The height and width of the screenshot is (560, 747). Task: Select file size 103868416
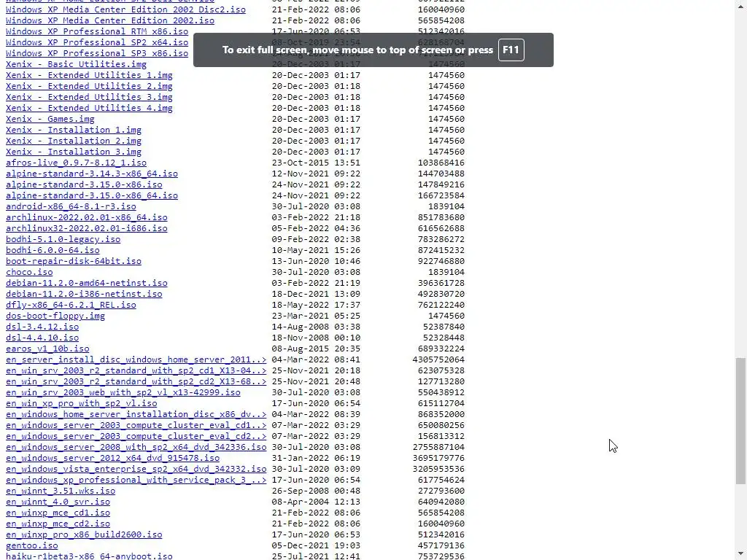coord(441,163)
